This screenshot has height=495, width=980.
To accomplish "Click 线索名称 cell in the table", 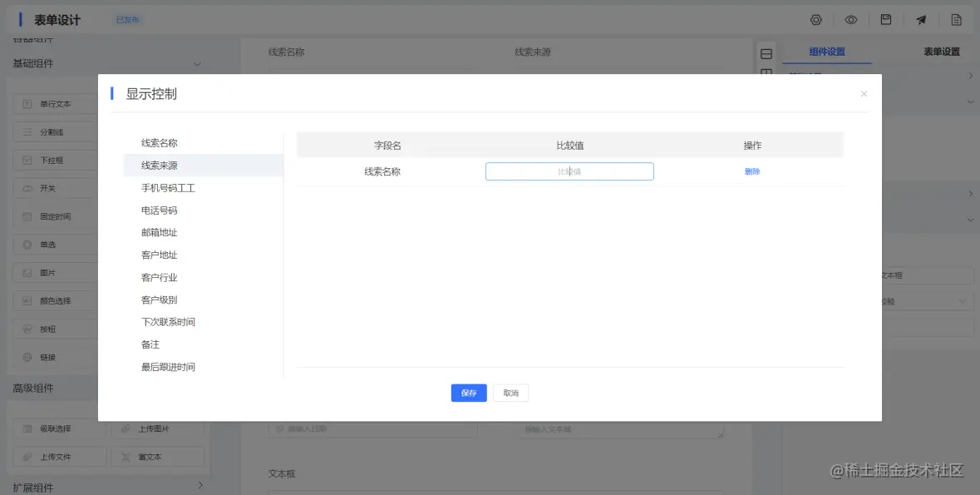I will pyautogui.click(x=382, y=171).
